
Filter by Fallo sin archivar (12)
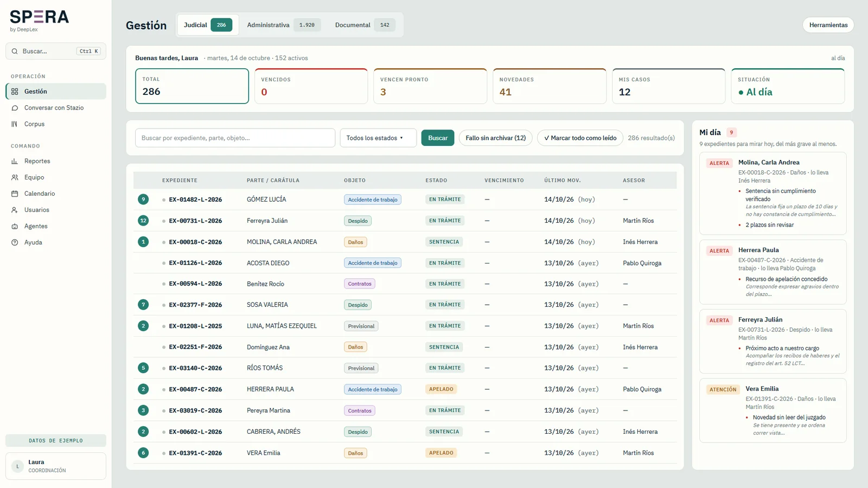(496, 138)
